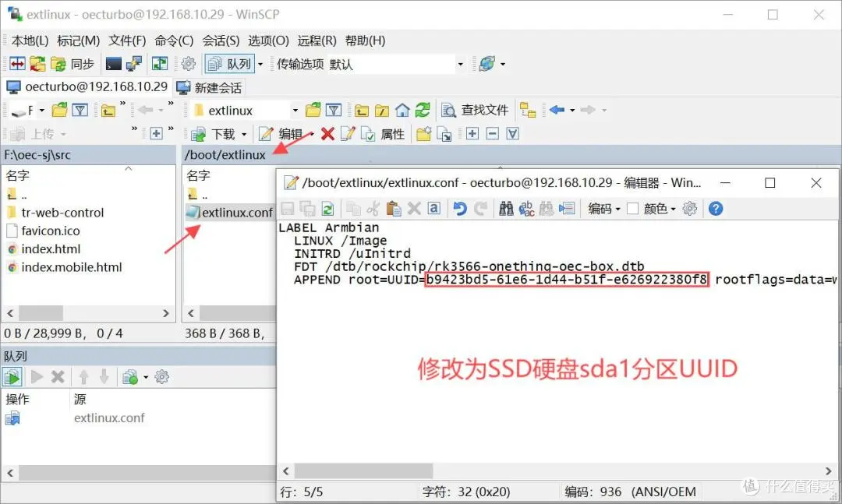842x504 pixels.
Task: Expand the 队列 dropdown arrow
Action: coord(260,64)
